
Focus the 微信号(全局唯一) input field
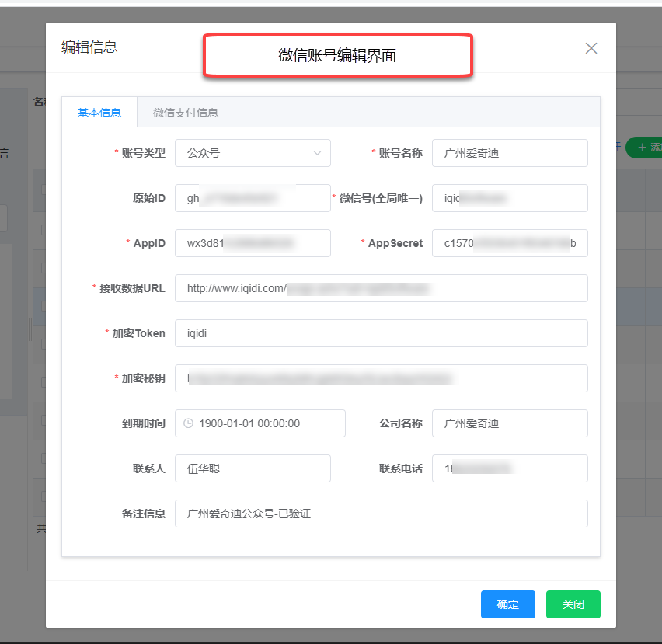pyautogui.click(x=510, y=198)
